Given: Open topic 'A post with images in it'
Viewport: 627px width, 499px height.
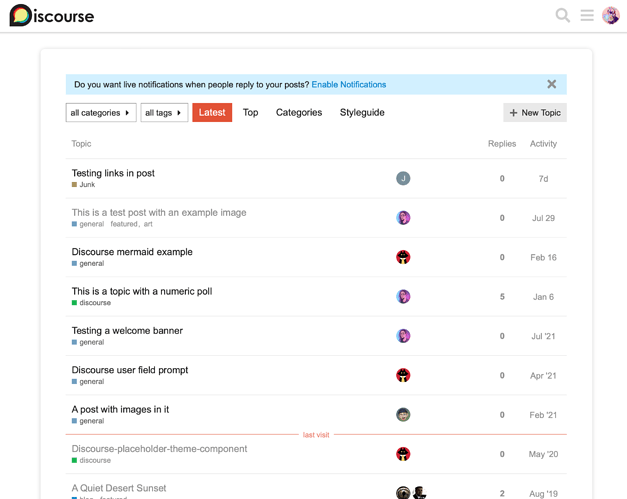Looking at the screenshot, I should pyautogui.click(x=120, y=409).
